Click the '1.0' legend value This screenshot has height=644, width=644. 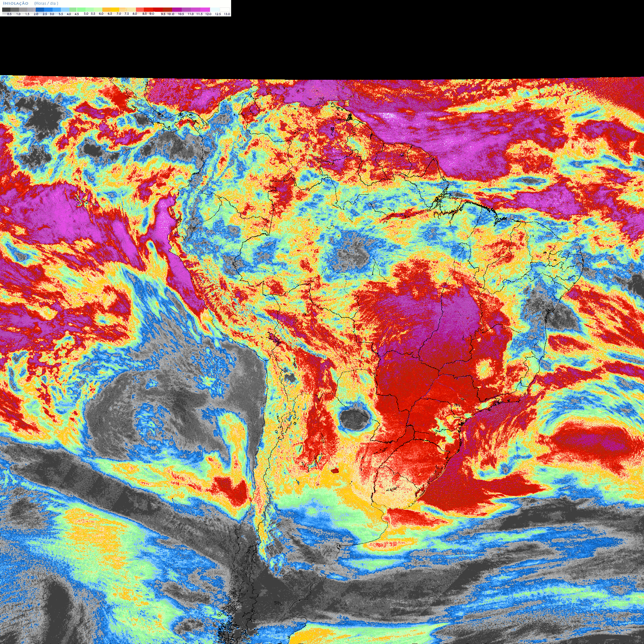(18, 14)
